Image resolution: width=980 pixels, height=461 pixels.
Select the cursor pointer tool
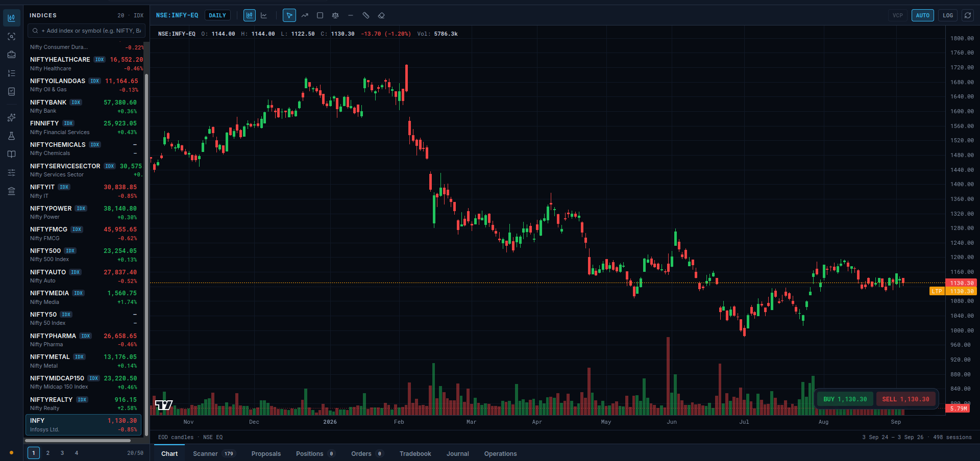[289, 15]
